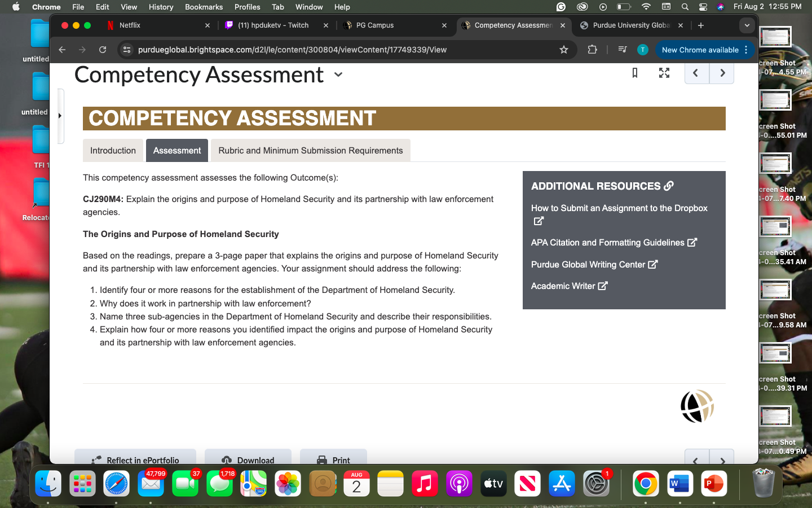This screenshot has width=812, height=508.
Task: Select Screen Shot 9.58 AM desktop thumbnail
Action: tap(775, 290)
